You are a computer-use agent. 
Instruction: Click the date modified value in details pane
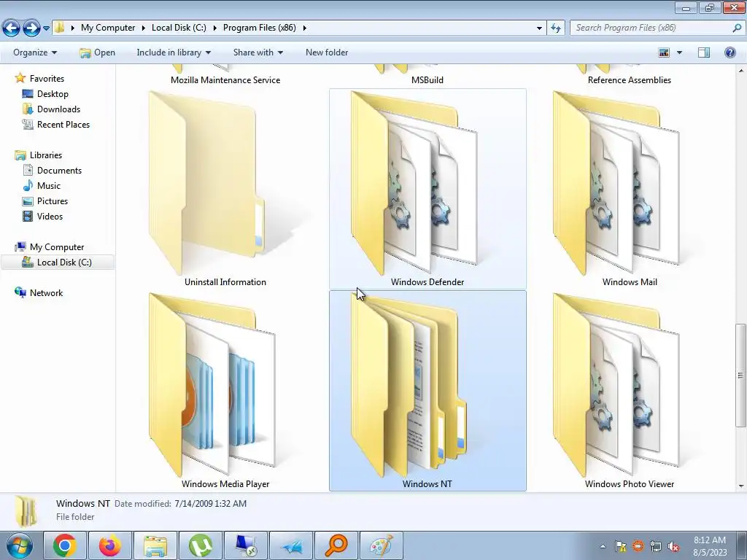coord(211,503)
